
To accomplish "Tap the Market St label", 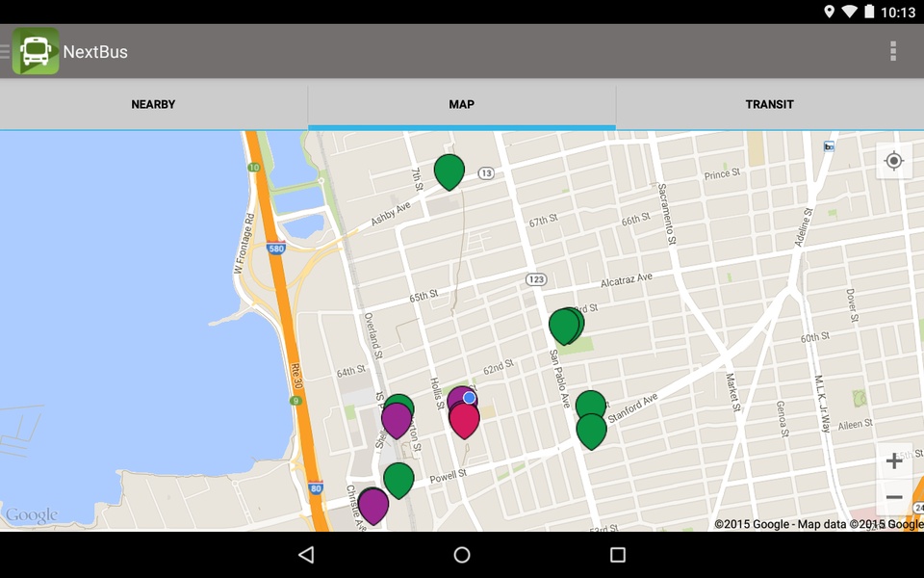I will pos(732,392).
